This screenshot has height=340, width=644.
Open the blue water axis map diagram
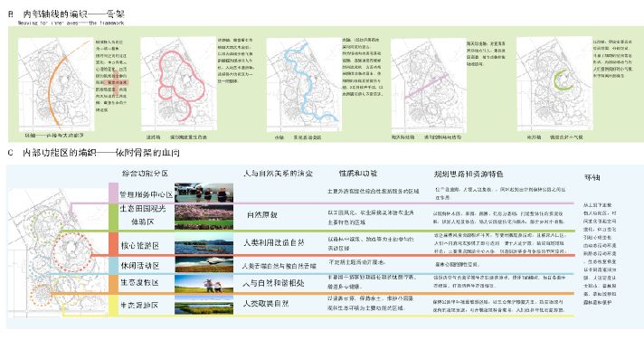click(304, 85)
